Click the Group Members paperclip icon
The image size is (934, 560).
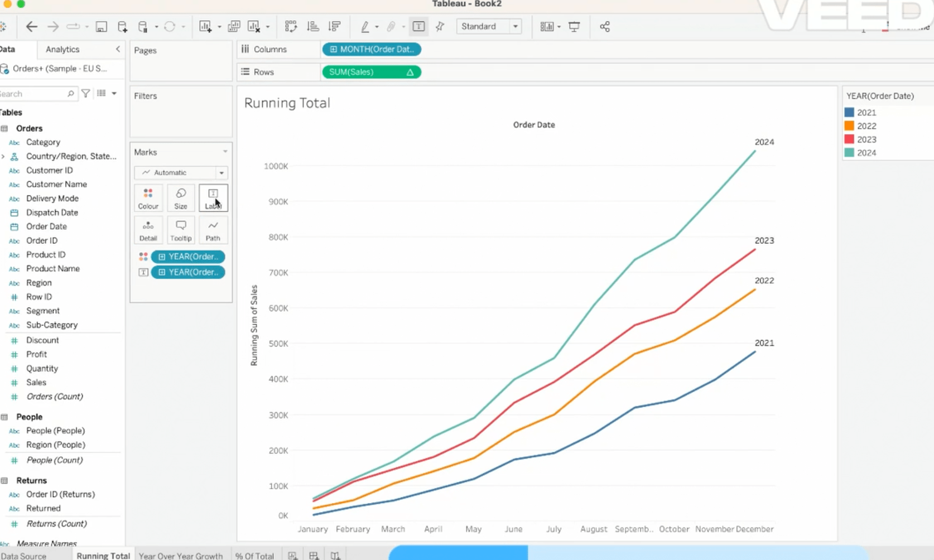point(391,26)
